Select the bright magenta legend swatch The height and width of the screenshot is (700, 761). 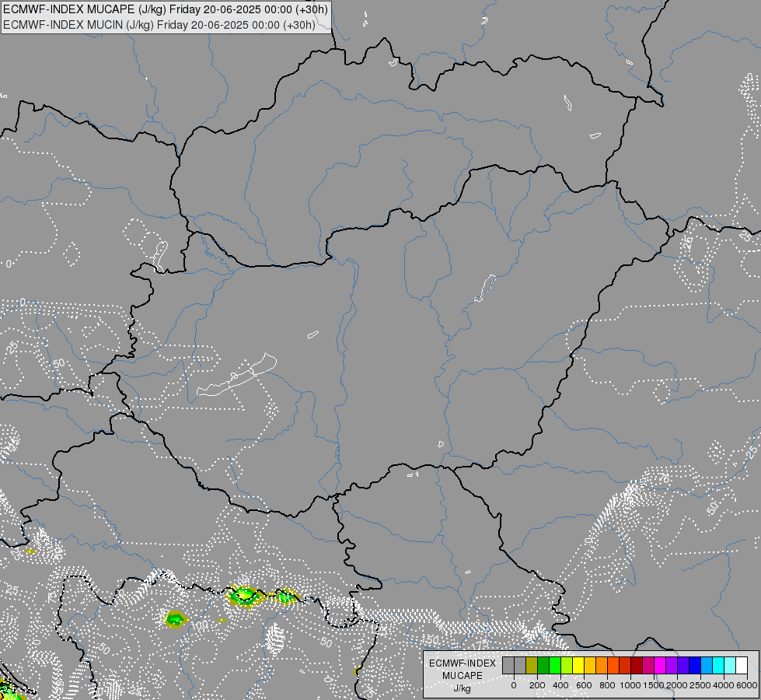coord(661,665)
